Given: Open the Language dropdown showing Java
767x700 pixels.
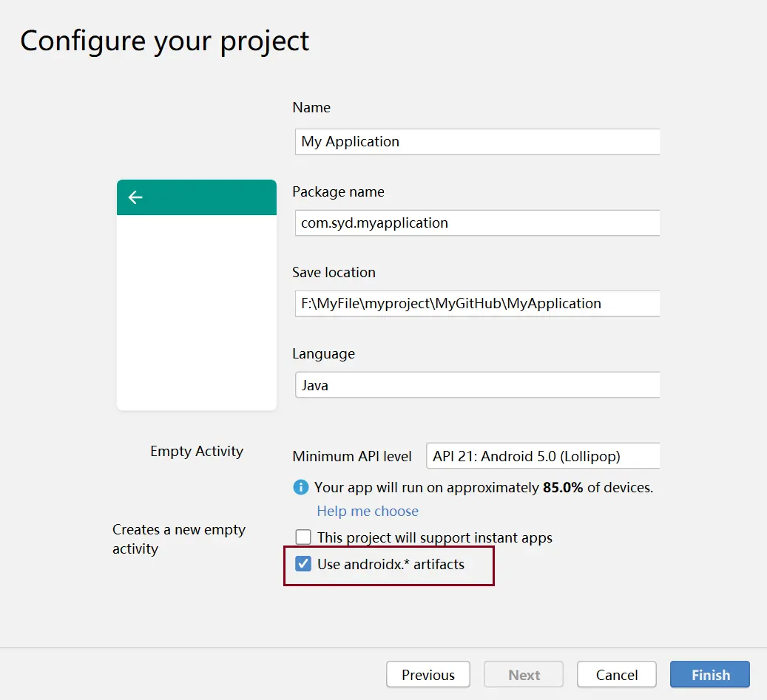Looking at the screenshot, I should pyautogui.click(x=477, y=385).
